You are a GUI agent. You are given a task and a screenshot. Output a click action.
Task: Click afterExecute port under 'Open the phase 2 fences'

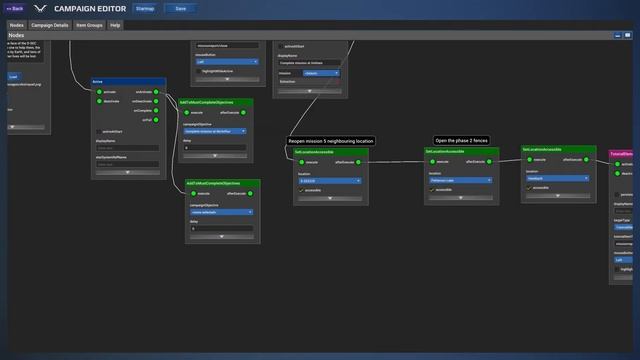(x=489, y=162)
